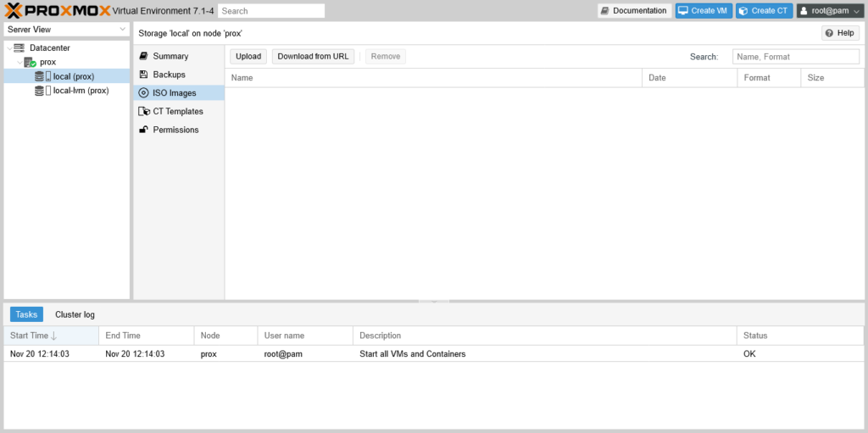This screenshot has height=433, width=868.
Task: Click 'Start all VMs and Containers' task
Action: click(x=413, y=354)
